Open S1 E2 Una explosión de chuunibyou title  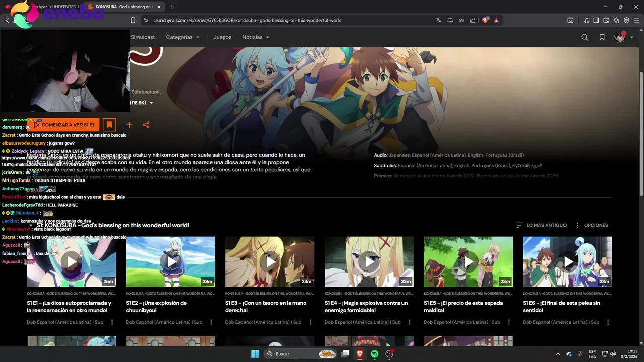click(x=156, y=307)
